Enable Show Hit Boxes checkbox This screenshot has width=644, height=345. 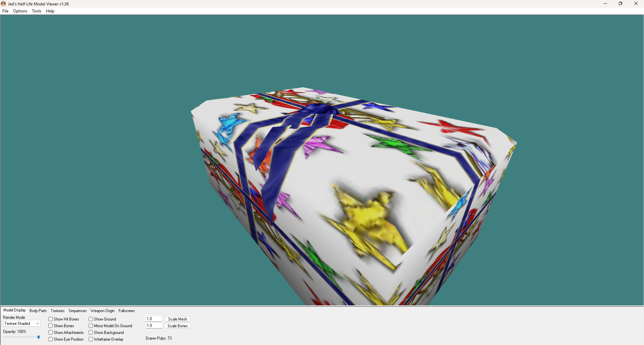pyautogui.click(x=51, y=319)
